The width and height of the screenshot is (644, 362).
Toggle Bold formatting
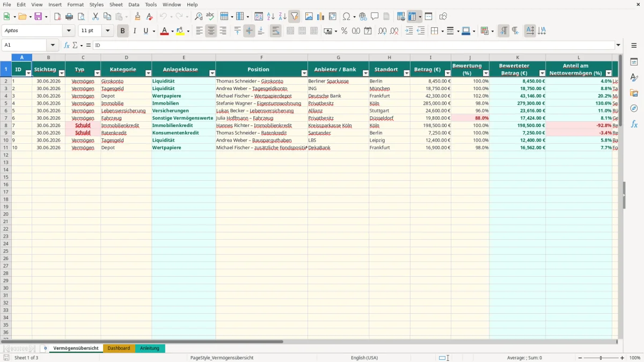click(122, 31)
